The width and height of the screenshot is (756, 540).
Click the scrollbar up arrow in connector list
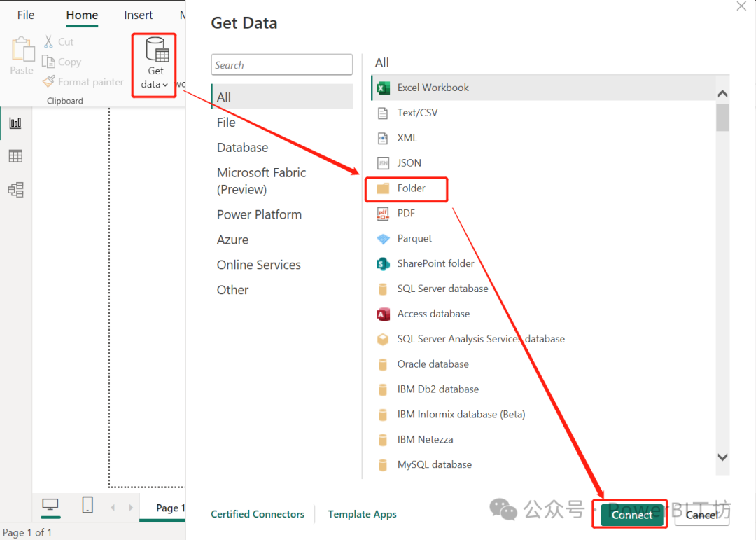click(x=722, y=94)
